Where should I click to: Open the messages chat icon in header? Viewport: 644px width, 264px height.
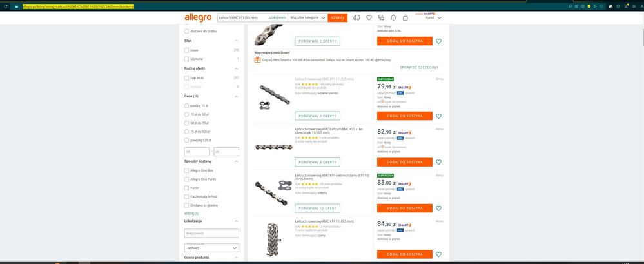381,17
